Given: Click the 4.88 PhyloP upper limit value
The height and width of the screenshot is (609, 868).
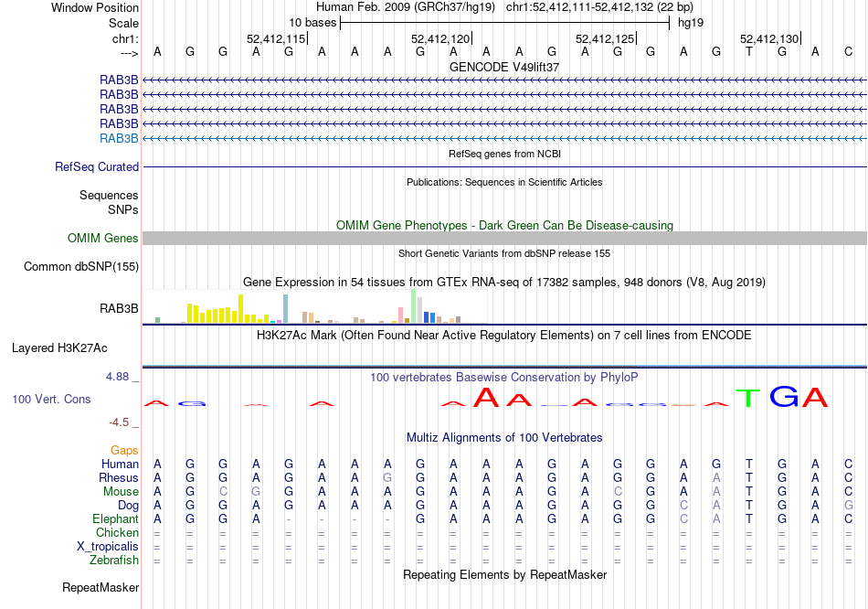Looking at the screenshot, I should (x=117, y=377).
